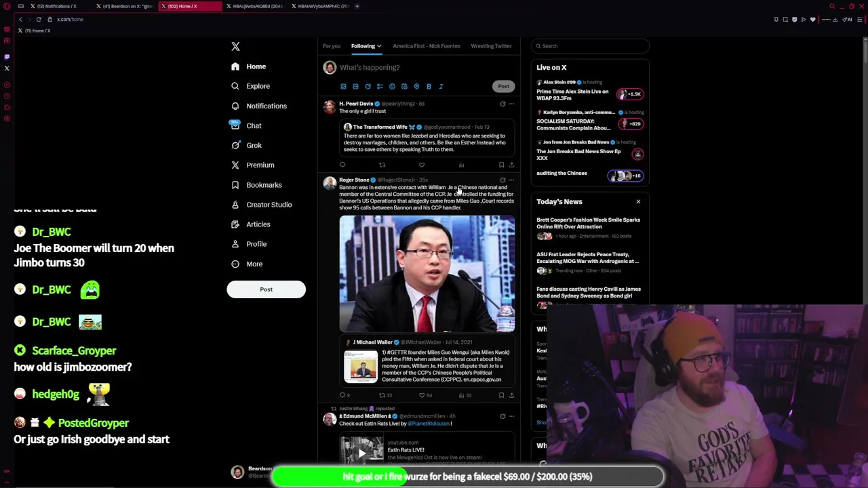
Task: Share the Roger Stone post
Action: tap(511, 395)
